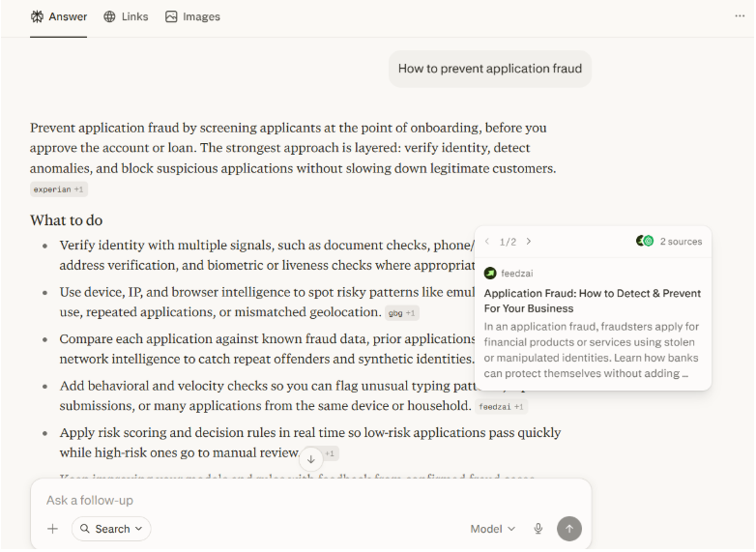Open the feedzai +1 citation chip

(501, 407)
